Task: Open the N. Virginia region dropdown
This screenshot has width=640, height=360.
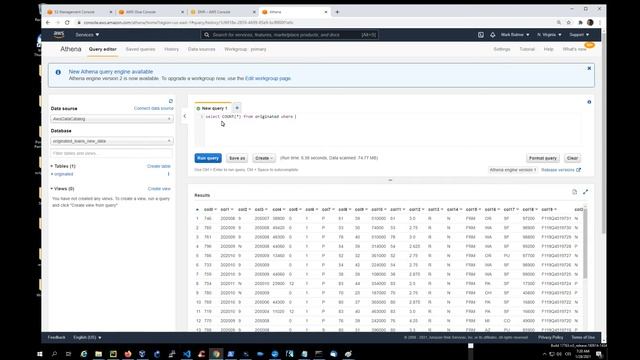Action: click(549, 35)
